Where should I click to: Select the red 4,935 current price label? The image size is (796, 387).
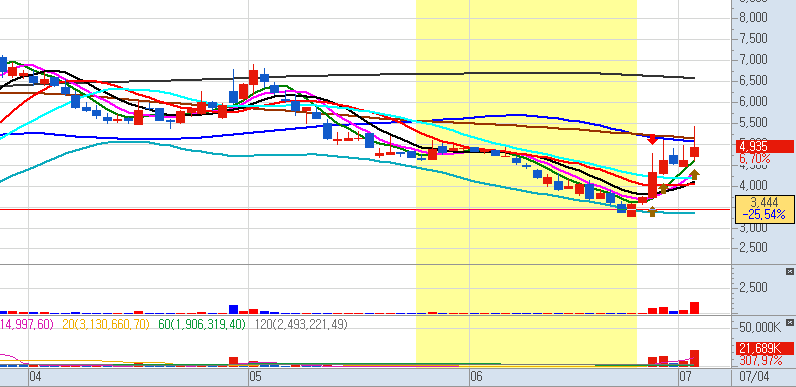[764, 147]
